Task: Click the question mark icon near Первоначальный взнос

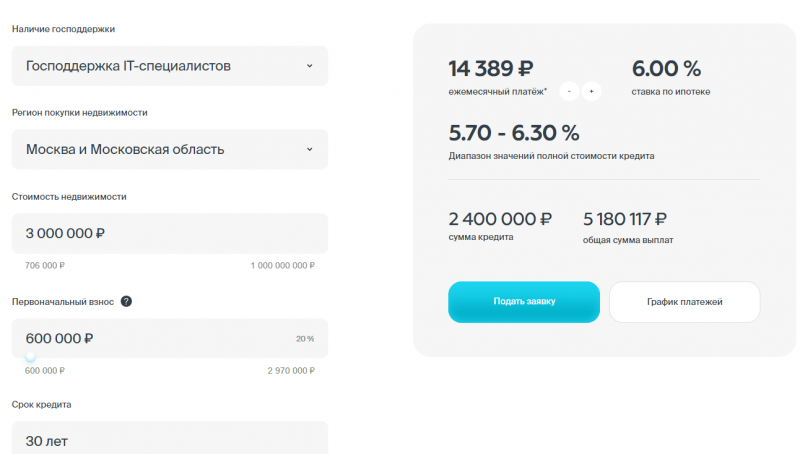Action: pyautogui.click(x=126, y=301)
